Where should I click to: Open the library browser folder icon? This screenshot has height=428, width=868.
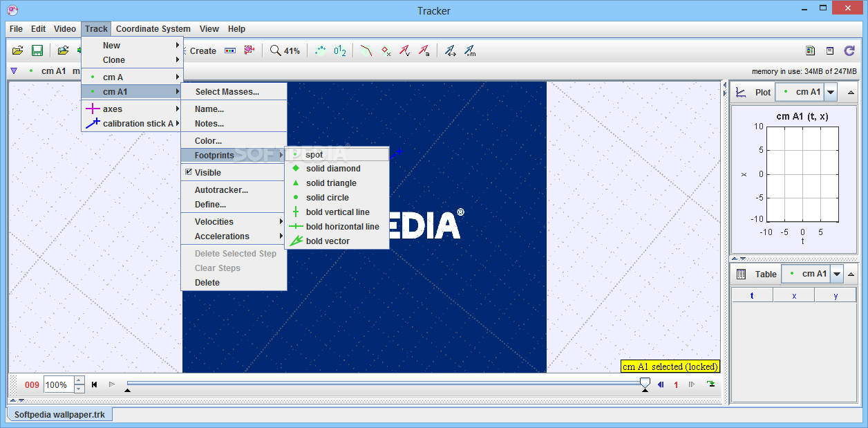63,50
